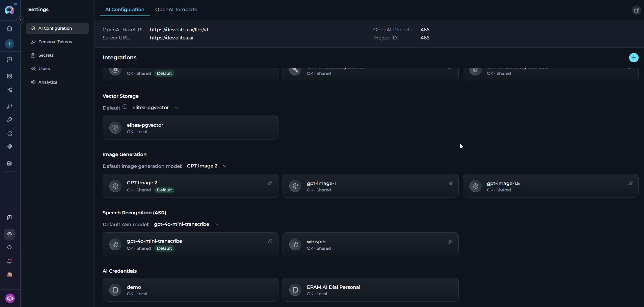This screenshot has width=644, height=307.
Task: Click the ELITEA logo in the top-left corner
Action: coord(9,10)
